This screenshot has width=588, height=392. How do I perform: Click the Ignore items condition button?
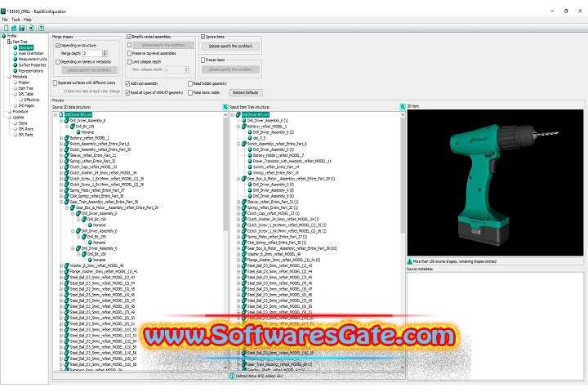click(x=230, y=46)
